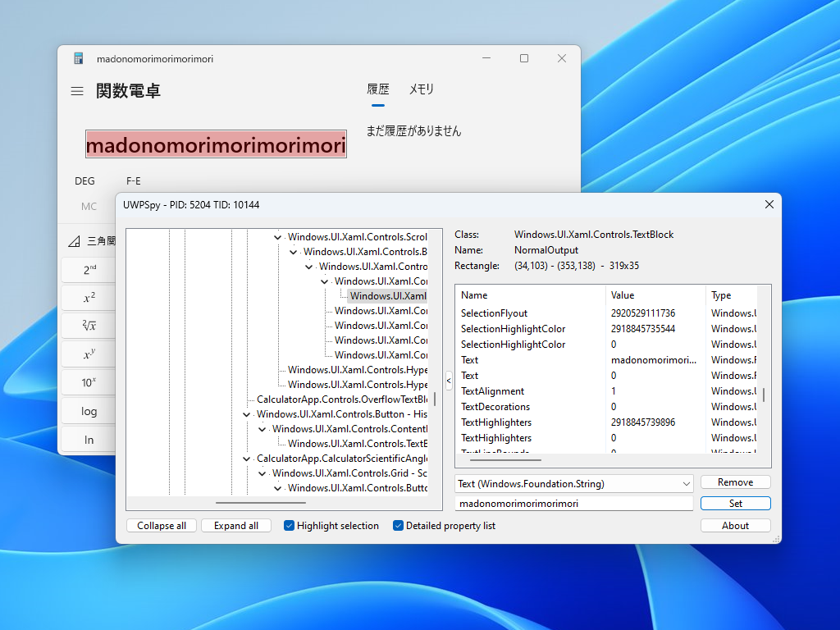
Task: Click the property value input field
Action: pos(573,504)
